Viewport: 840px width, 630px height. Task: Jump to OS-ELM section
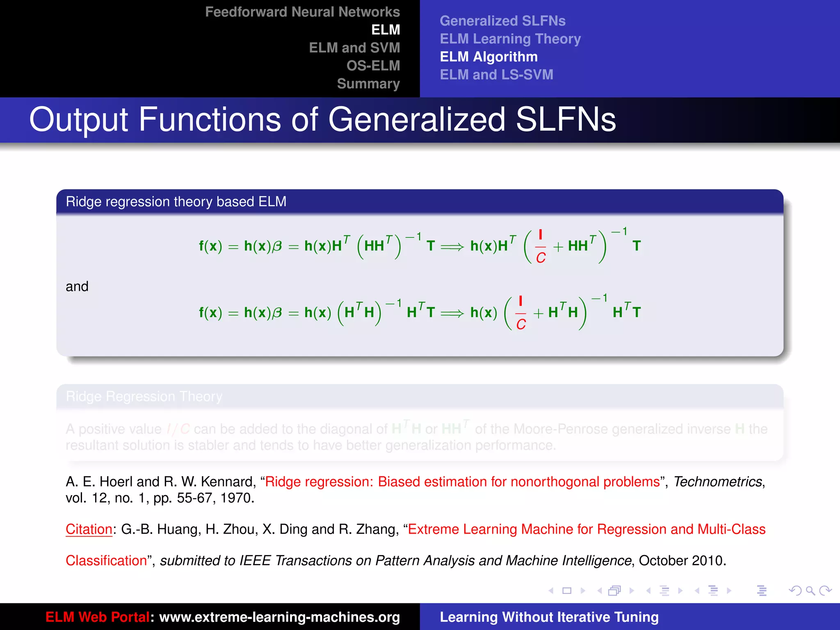[x=373, y=66]
